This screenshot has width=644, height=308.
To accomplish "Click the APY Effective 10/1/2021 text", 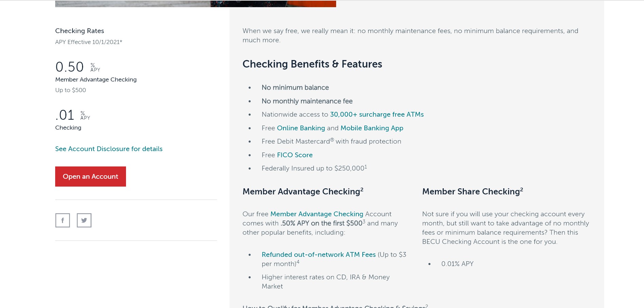I will (x=89, y=42).
